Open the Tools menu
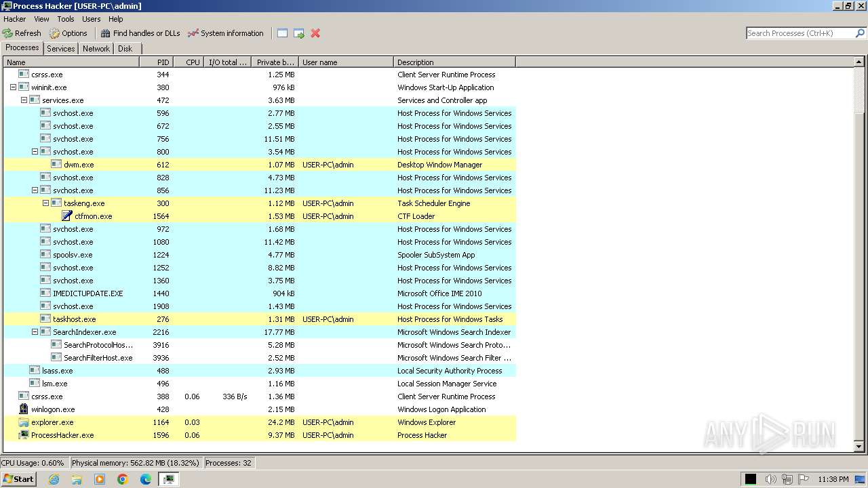This screenshot has height=488, width=868. [x=66, y=19]
